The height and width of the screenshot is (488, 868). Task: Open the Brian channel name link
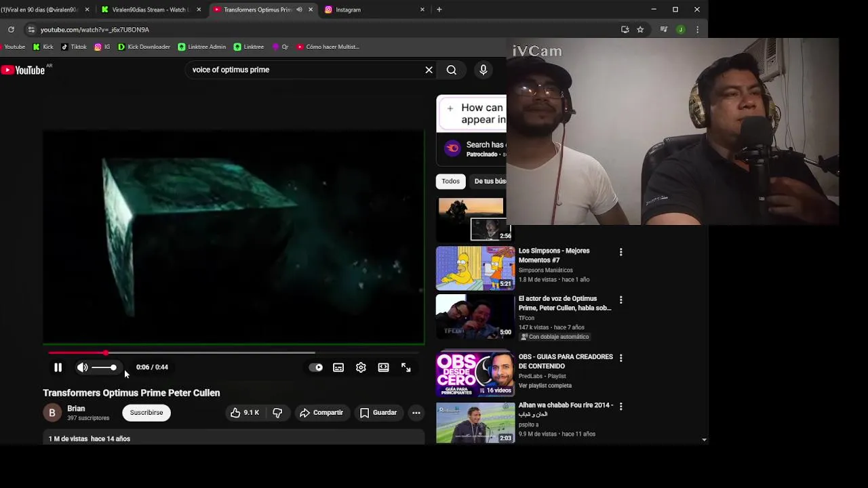76,409
